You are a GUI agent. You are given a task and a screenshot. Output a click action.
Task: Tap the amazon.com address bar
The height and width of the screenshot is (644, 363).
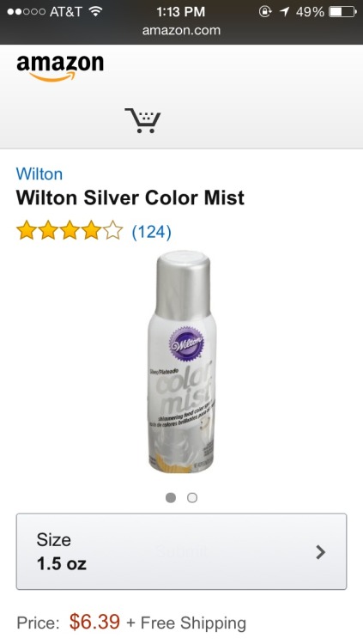coord(182,30)
